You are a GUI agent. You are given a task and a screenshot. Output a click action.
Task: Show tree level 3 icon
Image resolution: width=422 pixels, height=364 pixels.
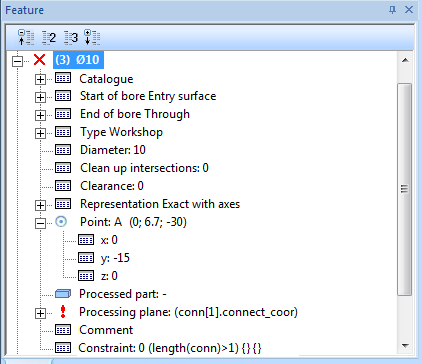[x=71, y=37]
